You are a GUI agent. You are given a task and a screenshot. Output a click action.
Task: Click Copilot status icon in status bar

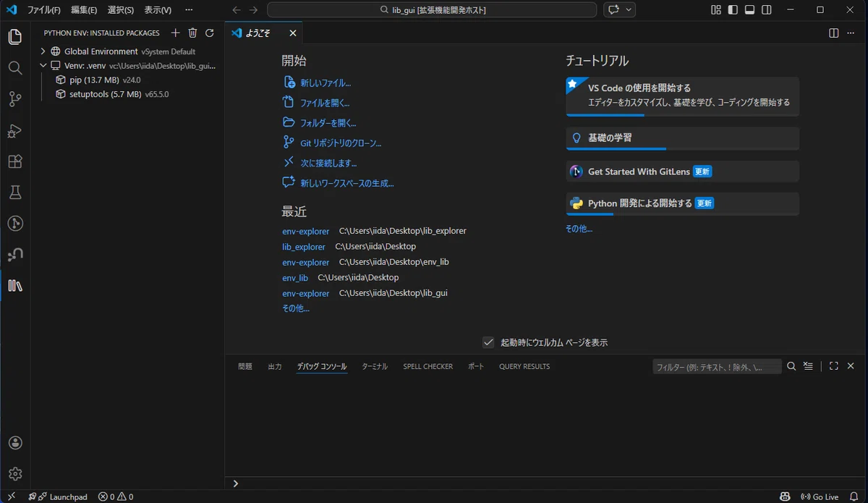[785, 496]
